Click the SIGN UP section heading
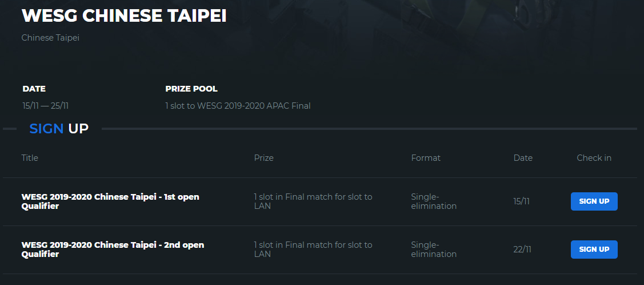Viewport: 644px width, 285px height. click(59, 129)
